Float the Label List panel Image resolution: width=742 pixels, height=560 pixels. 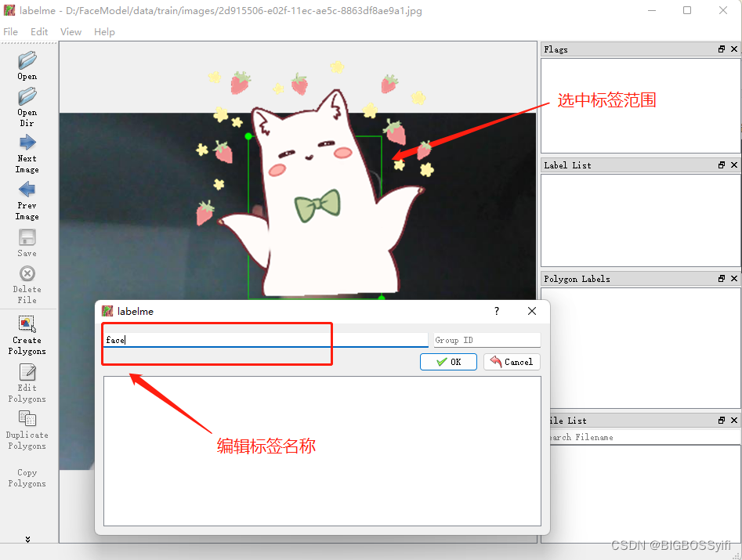pos(722,165)
